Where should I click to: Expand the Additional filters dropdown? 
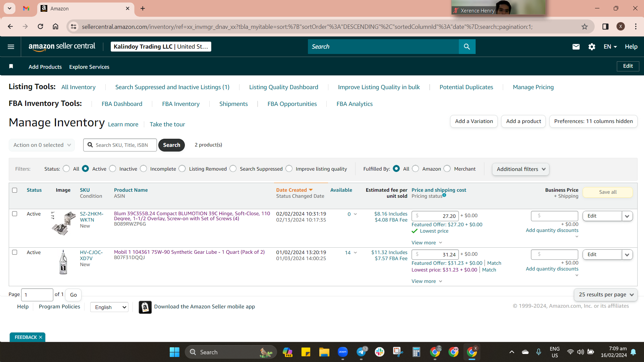click(521, 169)
